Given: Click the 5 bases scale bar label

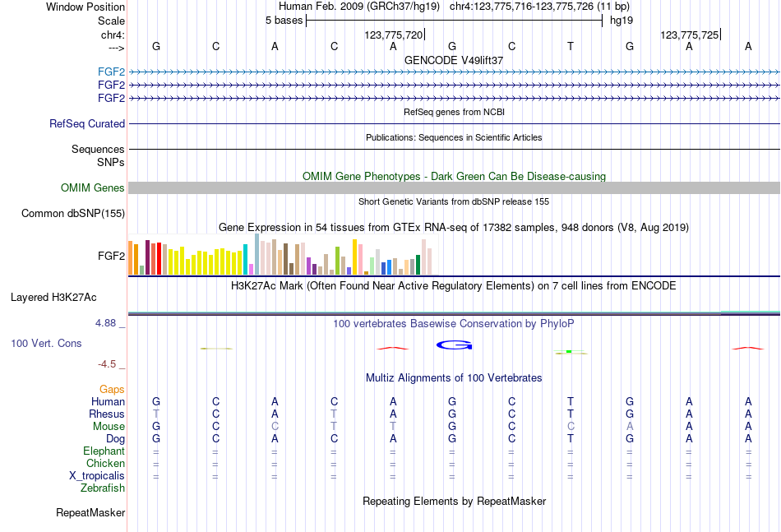Looking at the screenshot, I should coord(284,21).
